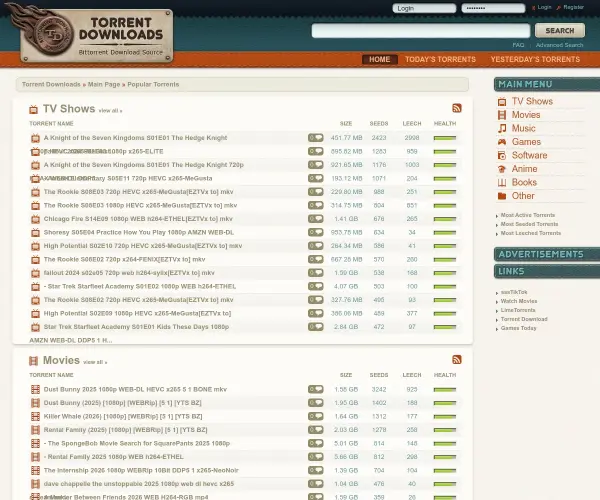The image size is (600, 500).
Task: Click Movies 'view all' link
Action: [95, 362]
